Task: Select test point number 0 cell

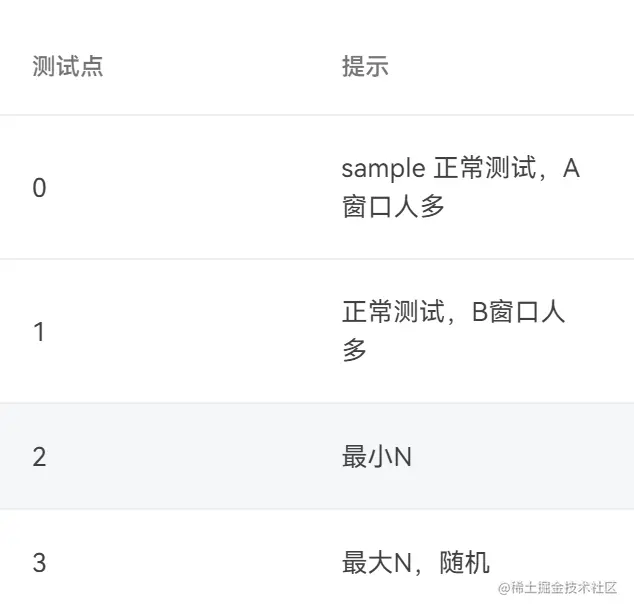Action: coord(39,188)
